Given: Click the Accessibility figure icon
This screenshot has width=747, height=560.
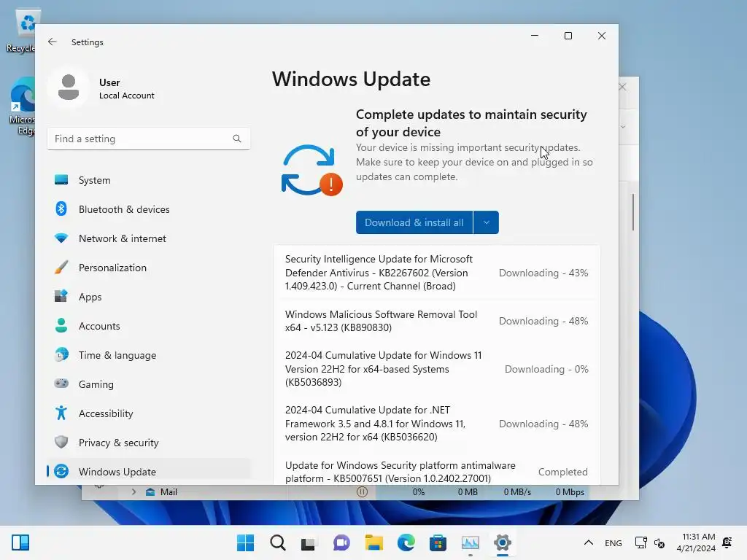Looking at the screenshot, I should pyautogui.click(x=61, y=413).
